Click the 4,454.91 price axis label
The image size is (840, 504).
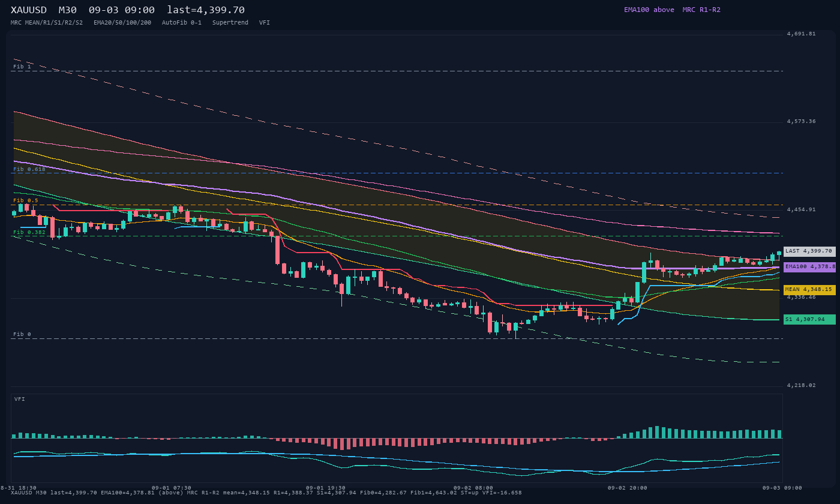pos(802,210)
